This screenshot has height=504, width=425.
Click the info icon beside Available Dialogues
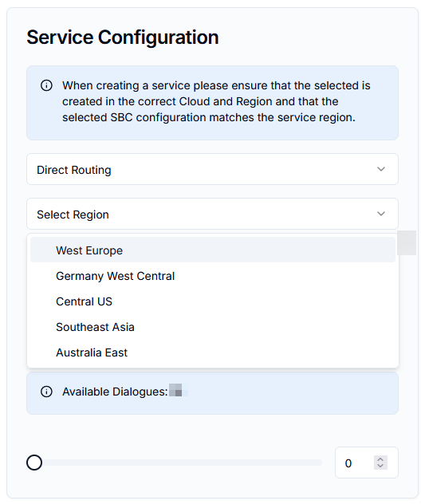point(46,392)
